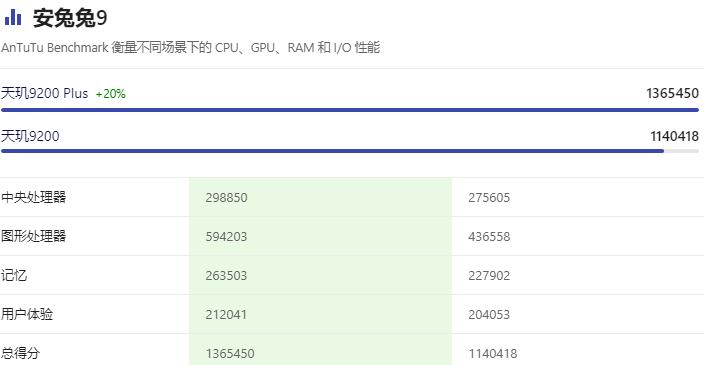704x365 pixels.
Task: Click the 图形处理器 row label
Action: coord(34,236)
